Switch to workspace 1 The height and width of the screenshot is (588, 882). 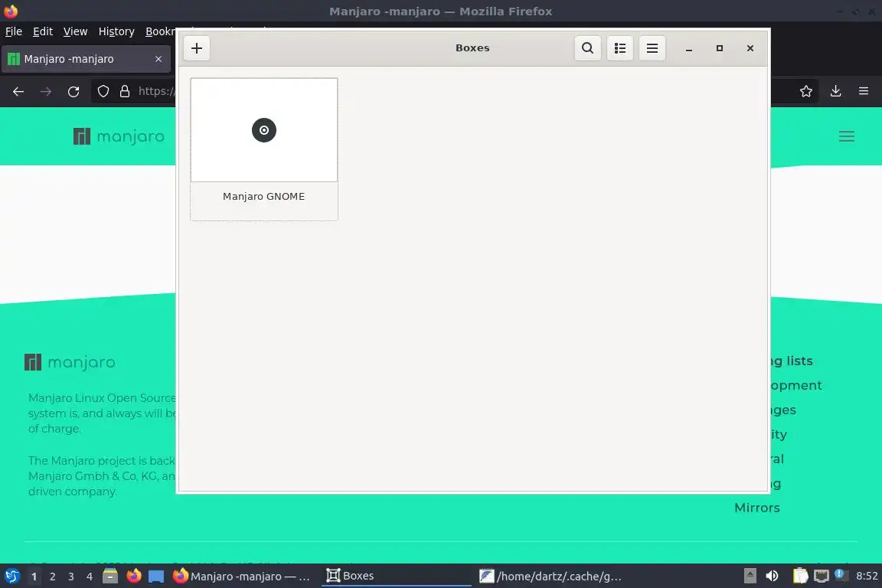click(x=34, y=577)
